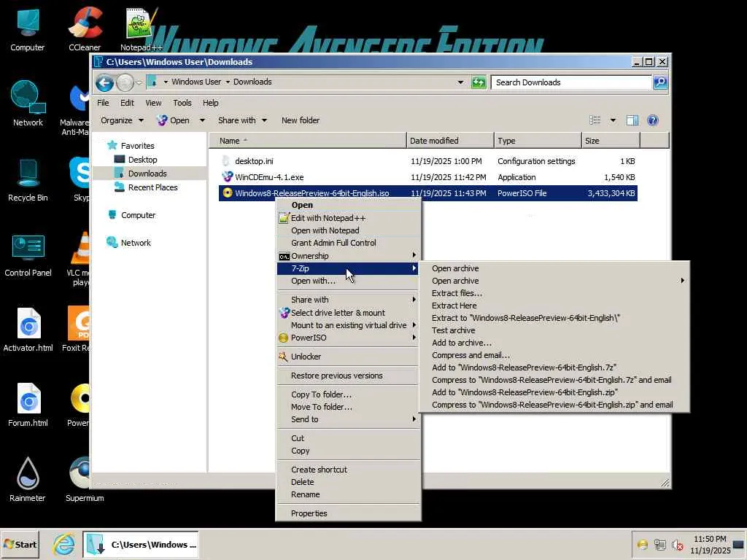This screenshot has height=560, width=747.
Task: Open the address bar history dropdown
Action: point(460,82)
